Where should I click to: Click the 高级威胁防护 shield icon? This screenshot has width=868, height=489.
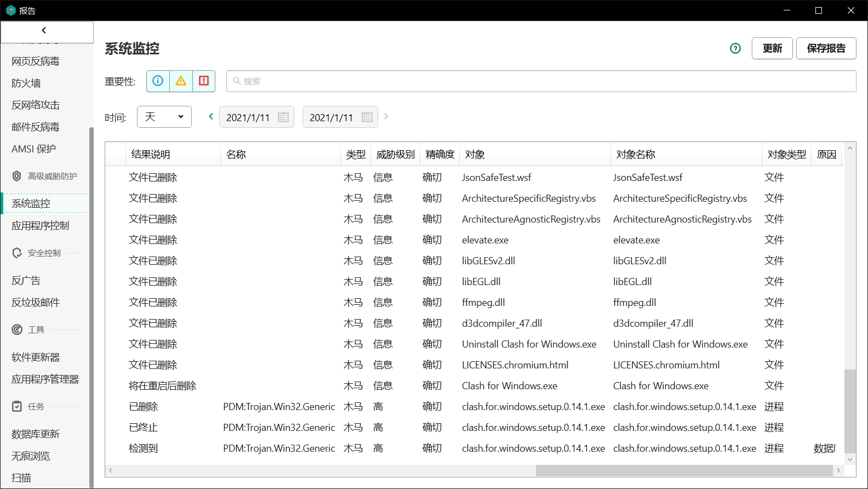coord(17,176)
